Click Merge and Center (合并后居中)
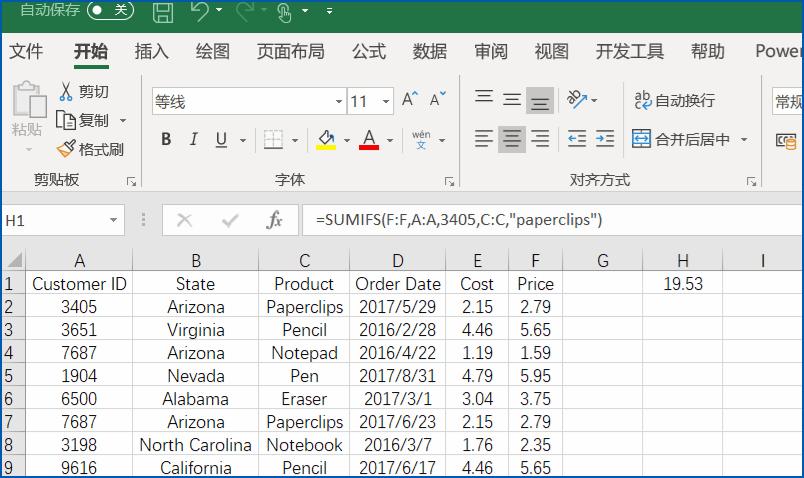The height and width of the screenshot is (478, 804). [x=681, y=139]
